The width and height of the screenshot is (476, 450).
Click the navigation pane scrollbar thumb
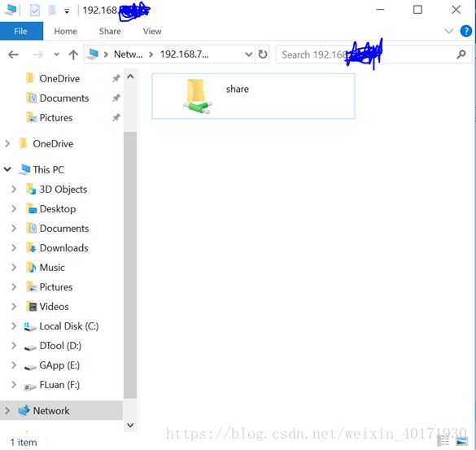pyautogui.click(x=130, y=264)
